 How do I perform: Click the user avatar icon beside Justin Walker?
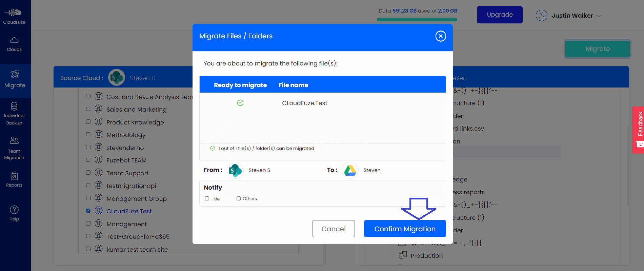[x=541, y=16]
